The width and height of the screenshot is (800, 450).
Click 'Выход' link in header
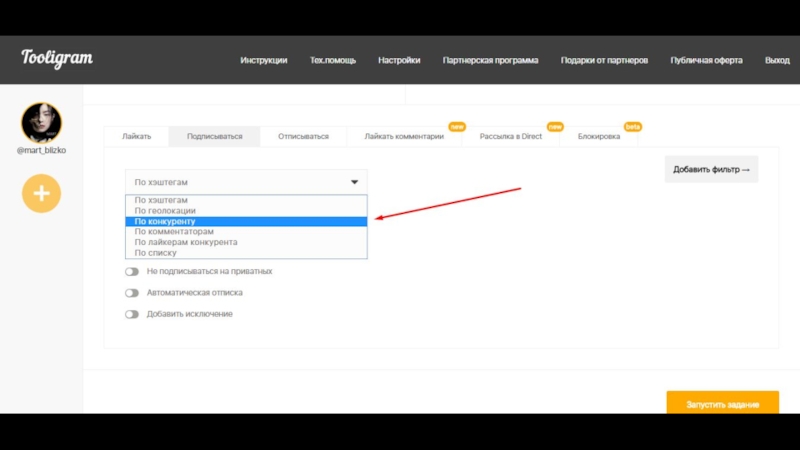[777, 60]
